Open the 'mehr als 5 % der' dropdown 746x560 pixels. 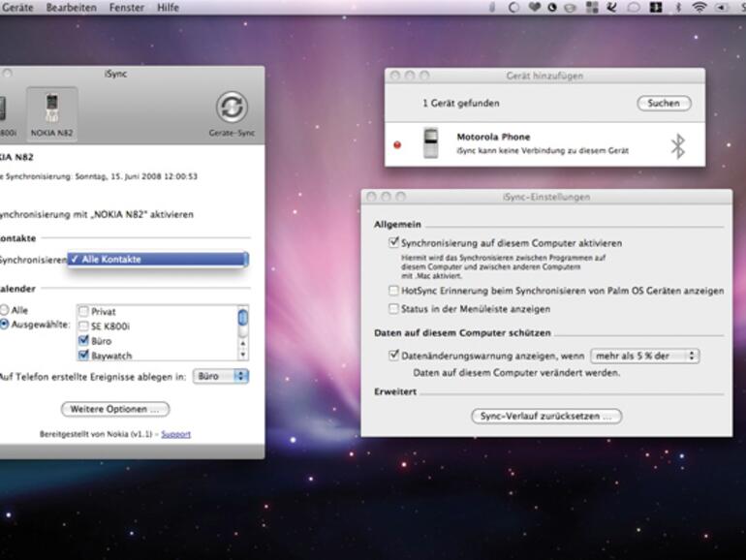[644, 357]
